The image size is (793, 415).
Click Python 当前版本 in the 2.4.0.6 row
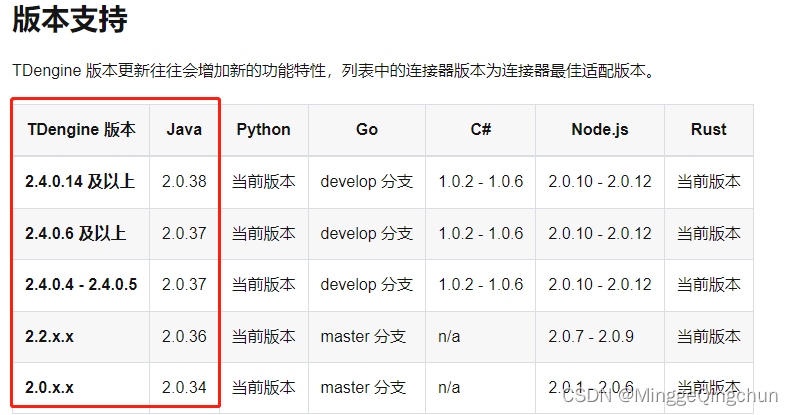(263, 233)
